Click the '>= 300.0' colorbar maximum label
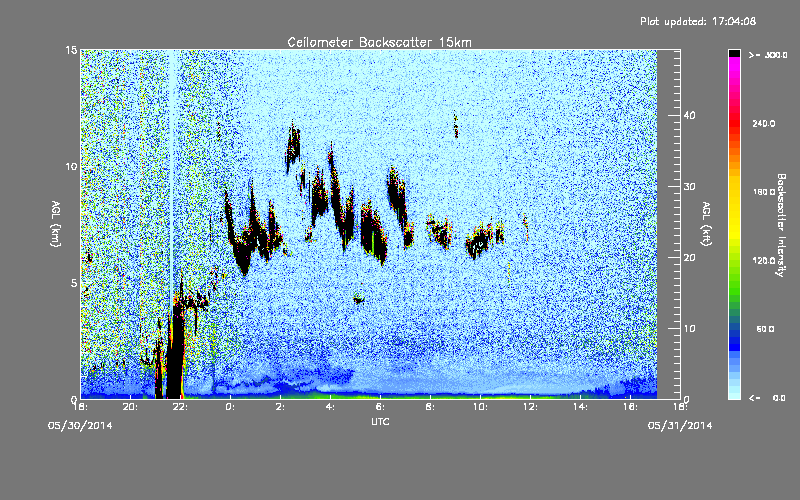Viewport: 800px width, 500px height. coord(768,55)
